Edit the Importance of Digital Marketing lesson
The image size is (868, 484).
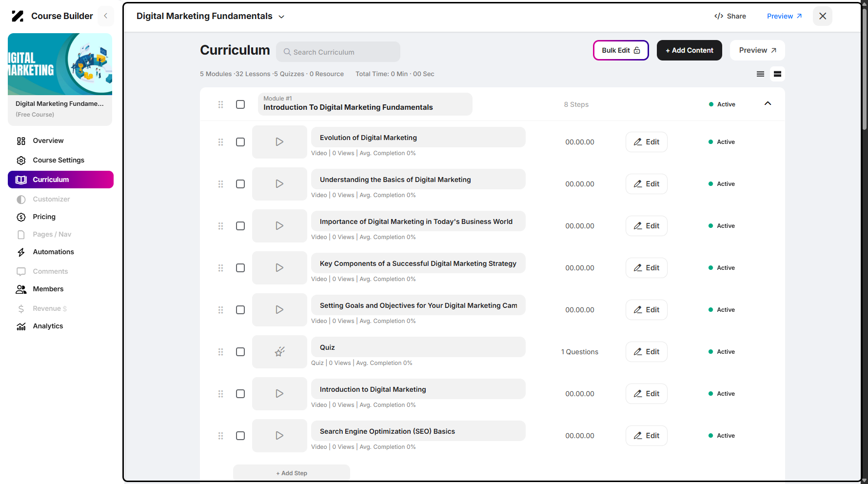point(646,226)
